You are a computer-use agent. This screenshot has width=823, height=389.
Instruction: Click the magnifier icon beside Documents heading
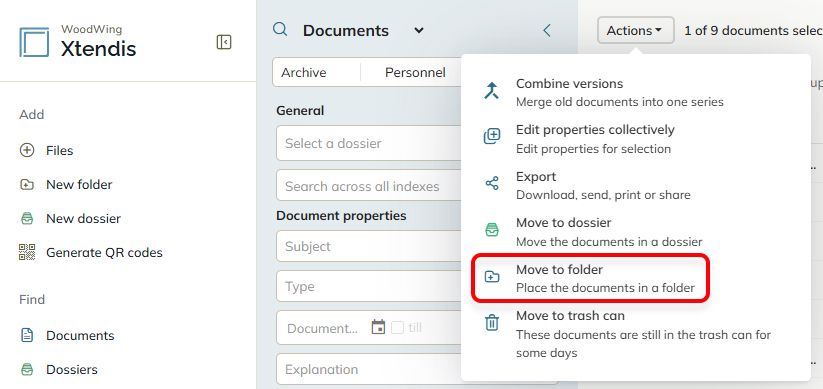coord(280,30)
